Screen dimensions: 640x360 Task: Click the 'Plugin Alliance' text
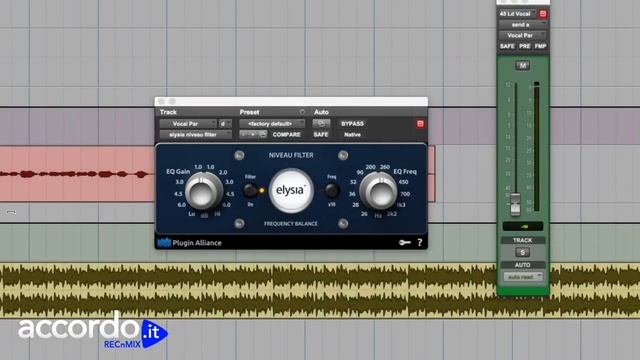pos(197,243)
